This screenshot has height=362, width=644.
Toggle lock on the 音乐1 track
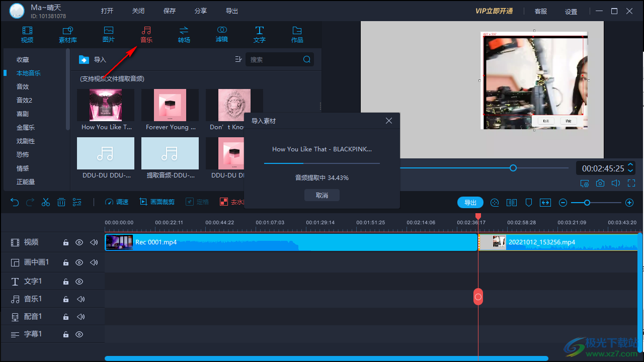coord(65,299)
